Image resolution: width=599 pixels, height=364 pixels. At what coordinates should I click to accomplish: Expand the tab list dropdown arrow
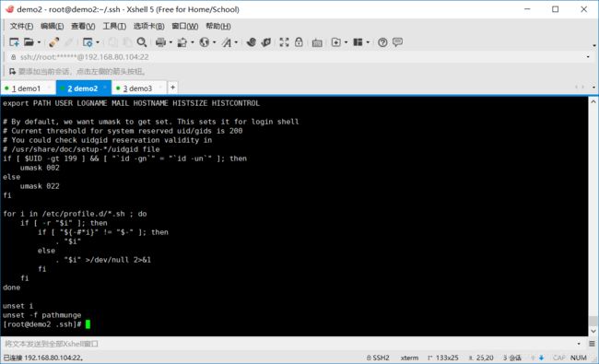pos(593,88)
